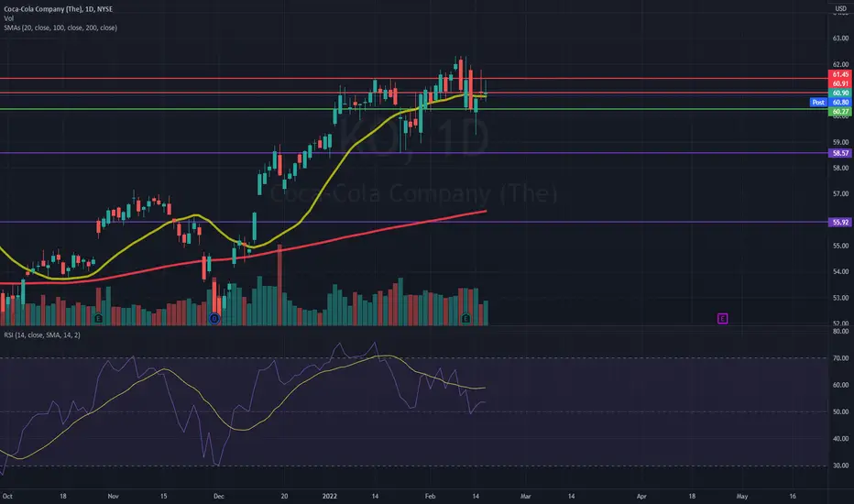Select the RSI (14, close, SMA, 14, 2) label
This screenshot has width=854, height=504.
coord(42,335)
